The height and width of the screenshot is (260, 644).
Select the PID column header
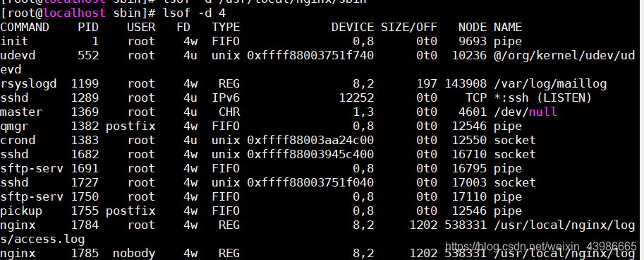[x=88, y=28]
